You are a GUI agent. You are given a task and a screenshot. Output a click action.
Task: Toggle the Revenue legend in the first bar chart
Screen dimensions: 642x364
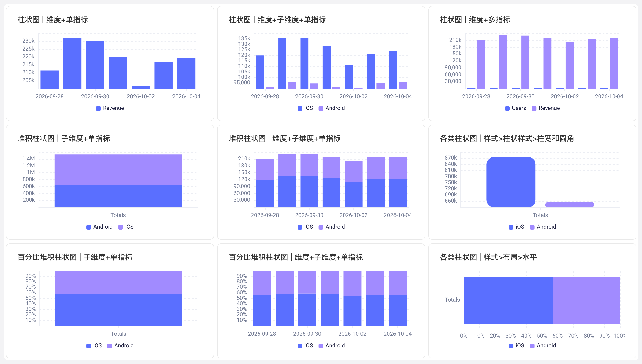point(110,108)
